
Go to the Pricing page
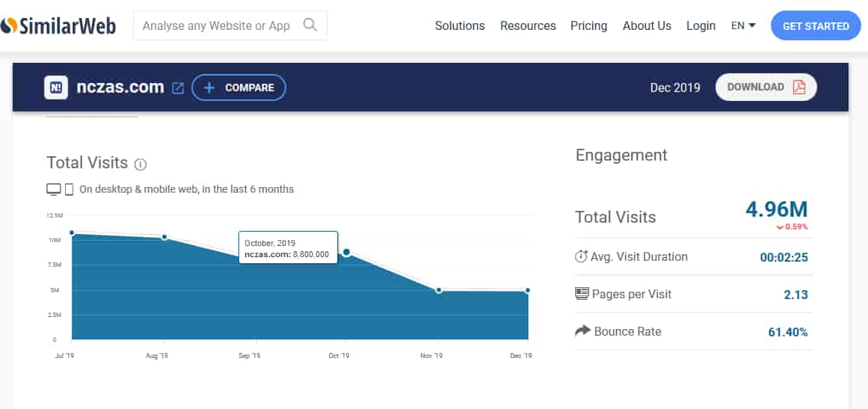[x=588, y=26]
